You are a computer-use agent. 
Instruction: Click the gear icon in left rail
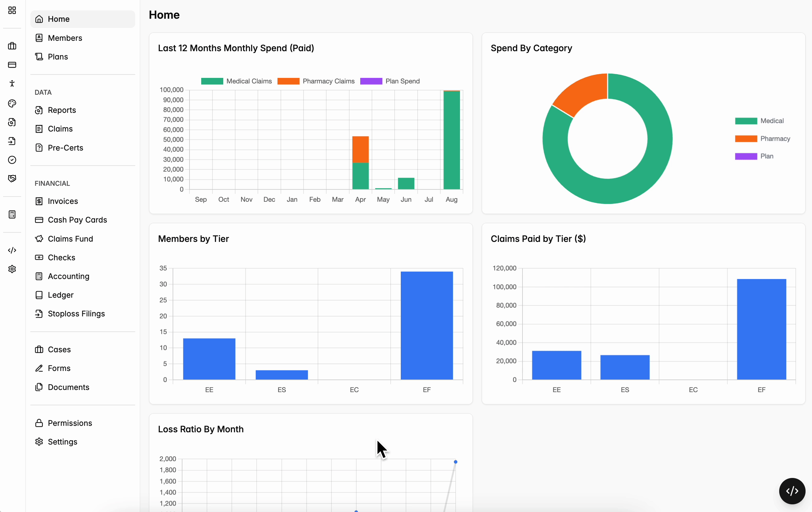pyautogui.click(x=12, y=269)
